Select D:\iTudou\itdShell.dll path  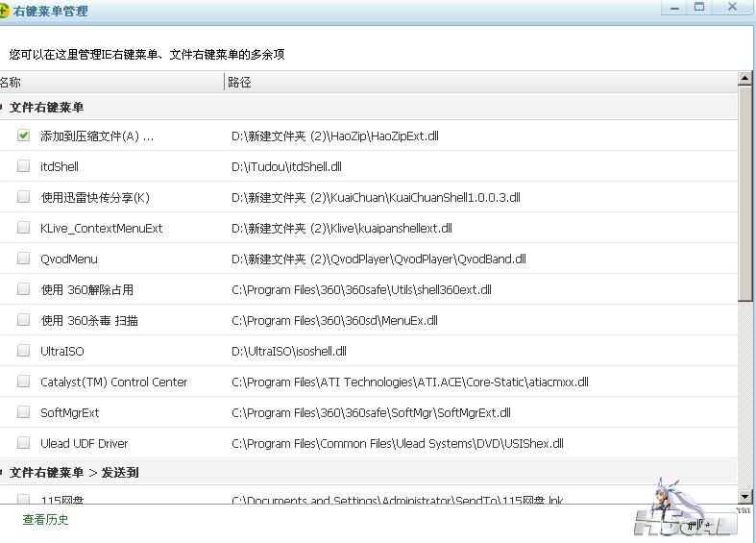(286, 167)
